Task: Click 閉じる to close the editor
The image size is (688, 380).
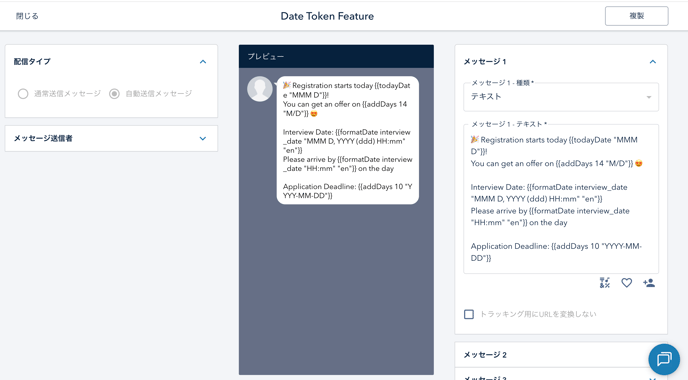Action: [x=27, y=16]
